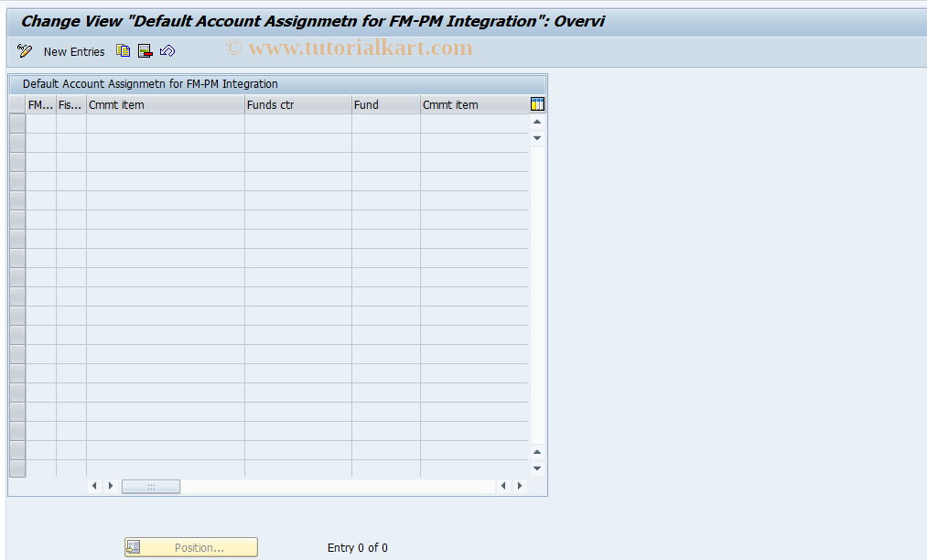Click the select-all corner cell of the table
Image resolution: width=927 pixels, height=560 pixels.
(17, 104)
